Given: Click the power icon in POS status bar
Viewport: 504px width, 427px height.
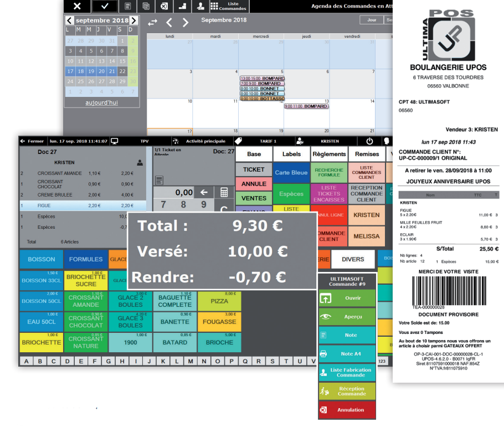Looking at the screenshot, I should tap(369, 141).
